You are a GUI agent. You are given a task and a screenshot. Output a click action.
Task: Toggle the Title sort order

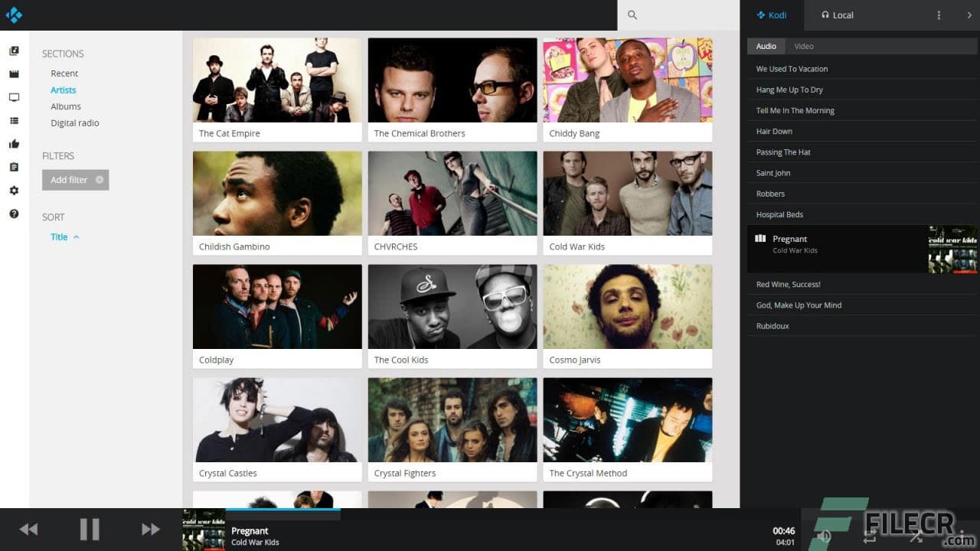pyautogui.click(x=65, y=237)
